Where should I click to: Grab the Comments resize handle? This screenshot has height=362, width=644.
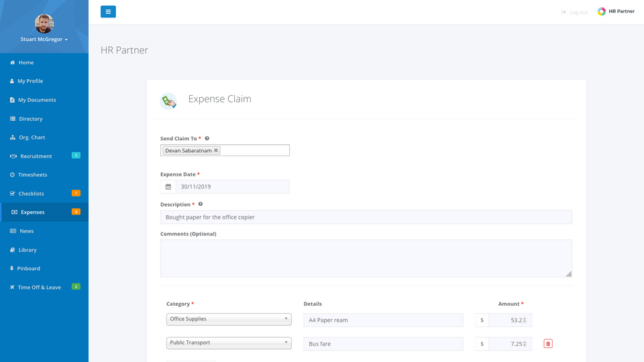[x=569, y=274]
